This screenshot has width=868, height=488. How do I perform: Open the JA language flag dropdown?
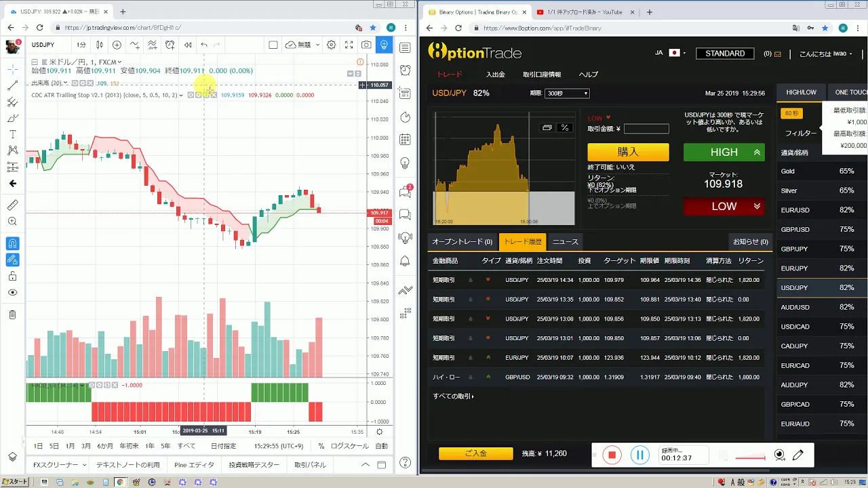pyautogui.click(x=671, y=53)
